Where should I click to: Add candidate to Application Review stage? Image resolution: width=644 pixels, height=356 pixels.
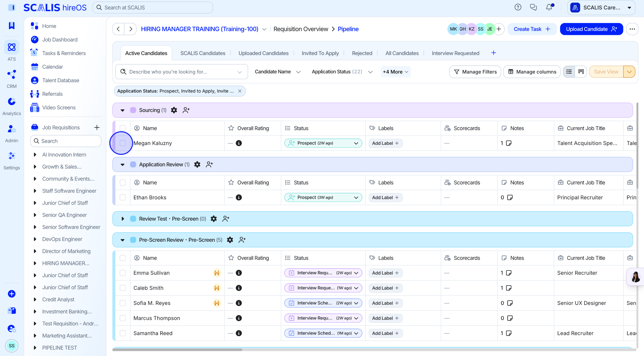[x=209, y=164]
